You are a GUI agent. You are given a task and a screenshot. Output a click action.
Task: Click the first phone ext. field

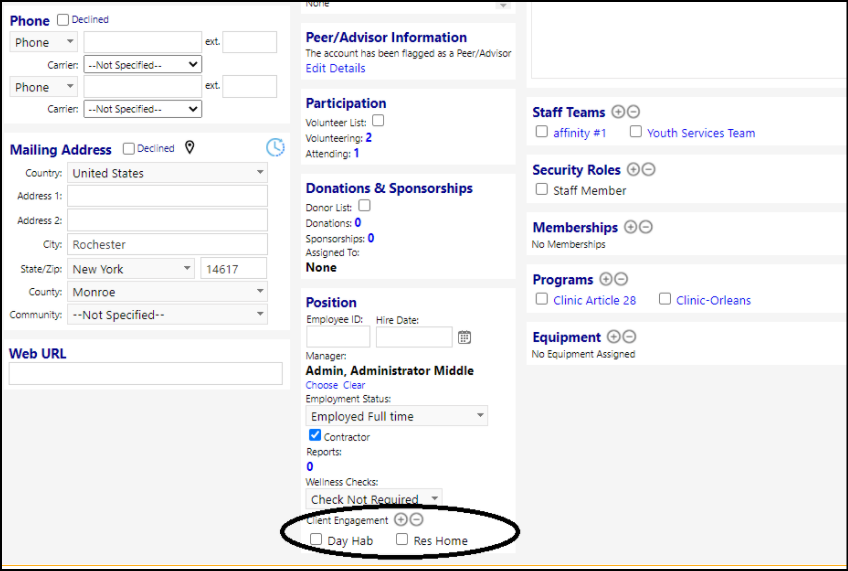pyautogui.click(x=250, y=42)
